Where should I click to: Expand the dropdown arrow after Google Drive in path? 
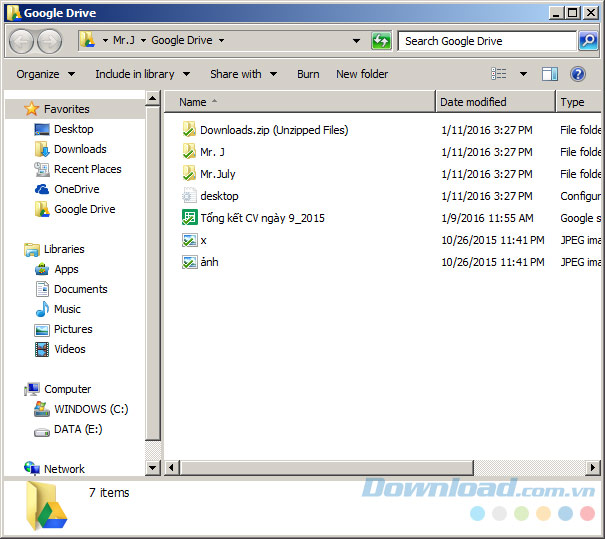click(x=221, y=40)
